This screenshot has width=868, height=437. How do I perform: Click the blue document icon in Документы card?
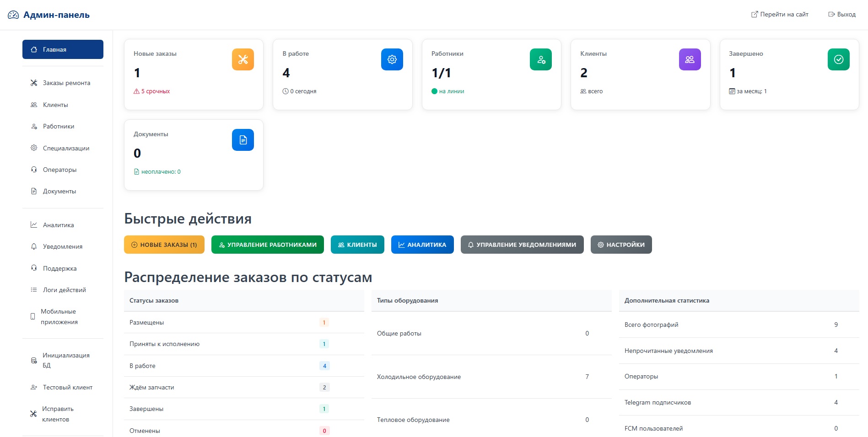pos(243,140)
